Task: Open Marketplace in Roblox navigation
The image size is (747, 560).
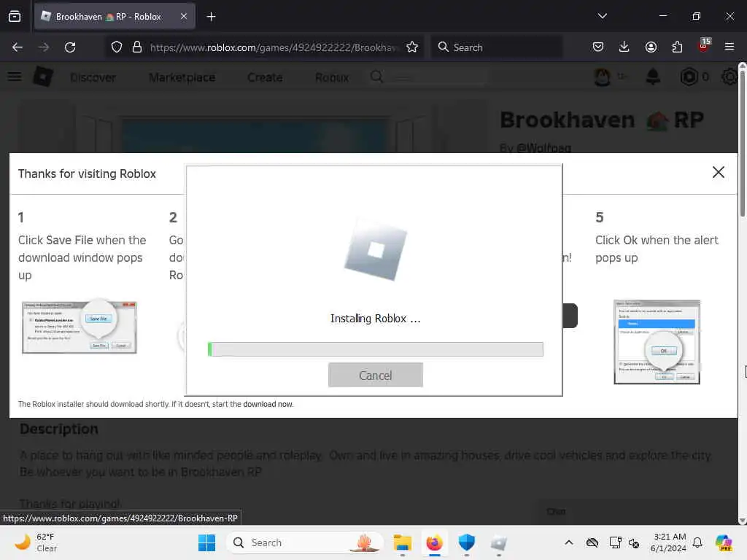Action: tap(182, 77)
